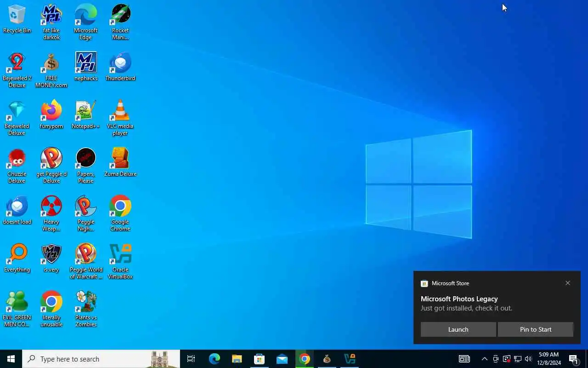
Task: Click the 'Microsoft Photos Legacy' notification title
Action: click(x=459, y=299)
